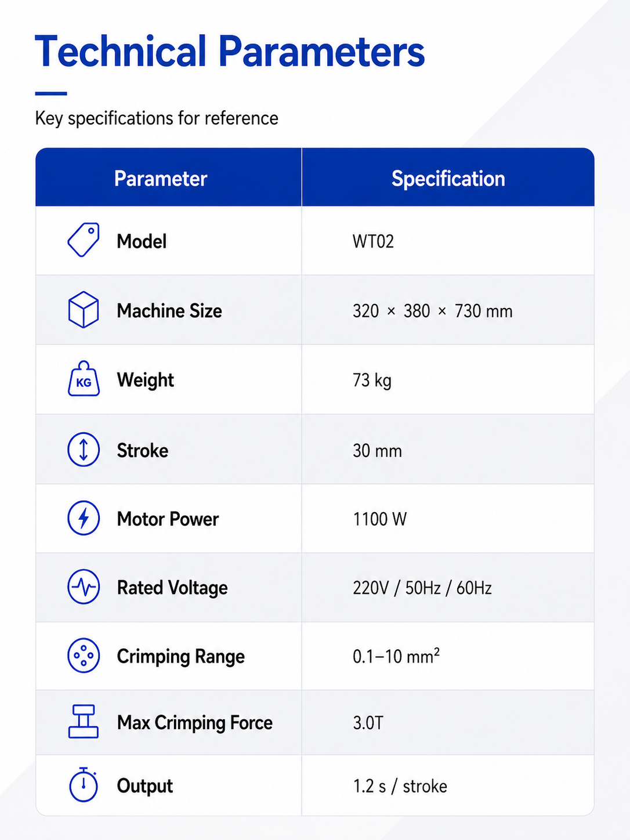Click the 1100 W specification
The image size is (630, 840).
click(x=380, y=519)
